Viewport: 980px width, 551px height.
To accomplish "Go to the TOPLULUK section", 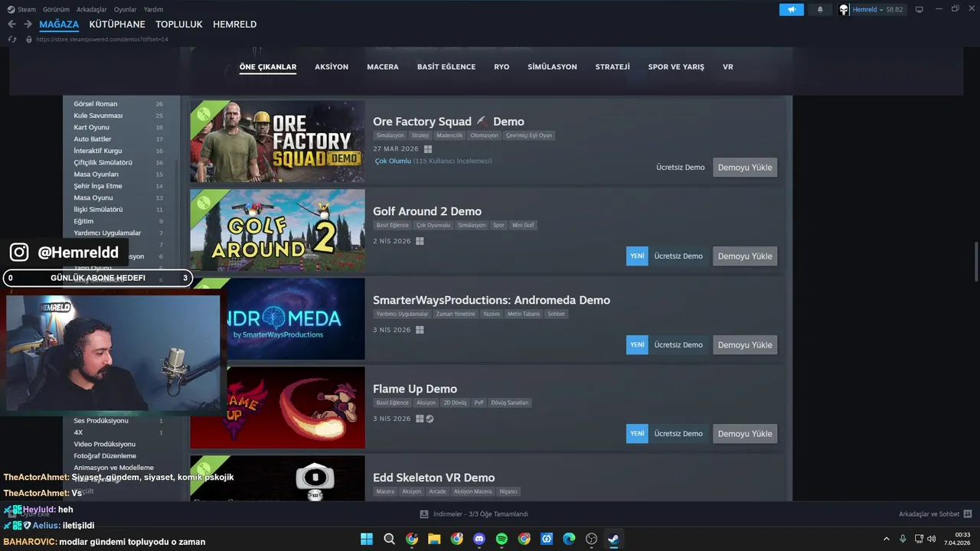I will [x=179, y=24].
